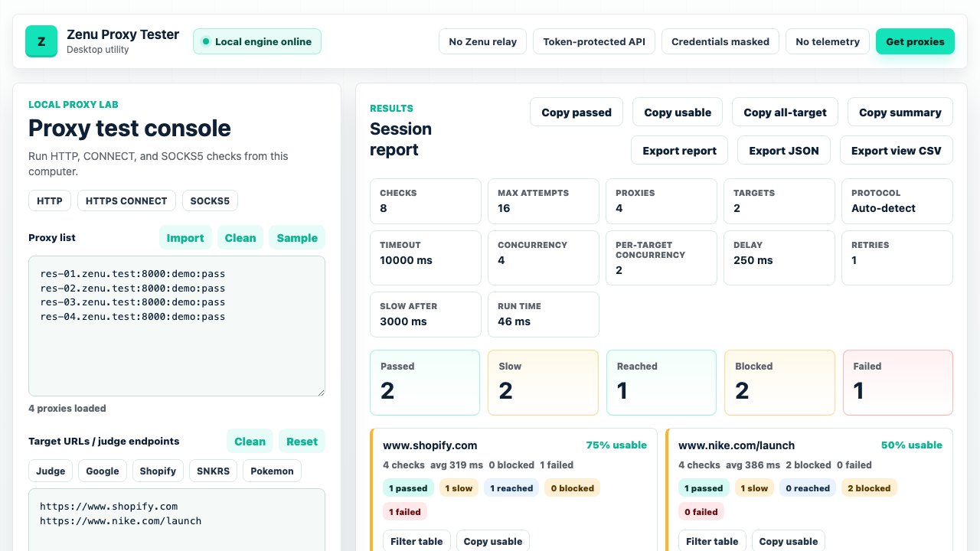Copy passed proxies

577,112
